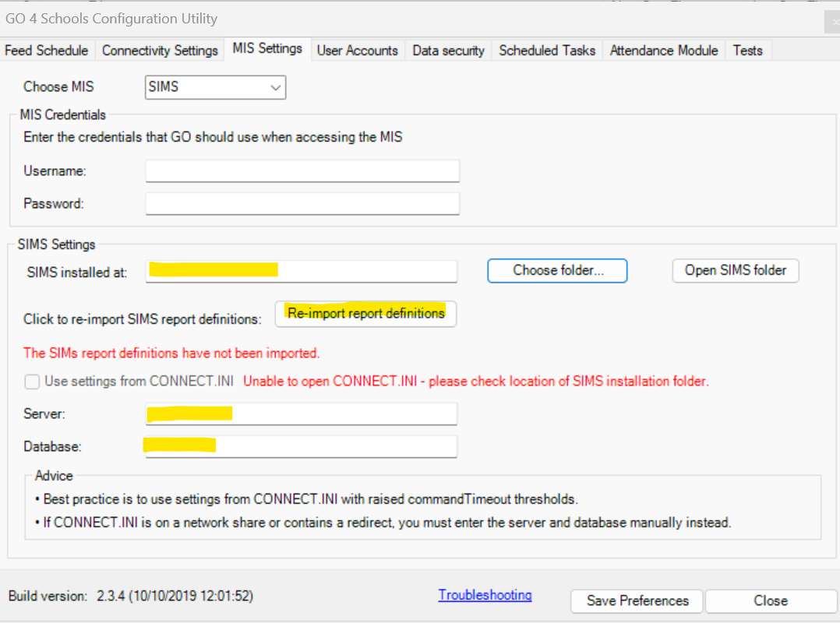Viewport: 840px width, 623px height.
Task: Open the Data security tab
Action: tap(448, 51)
